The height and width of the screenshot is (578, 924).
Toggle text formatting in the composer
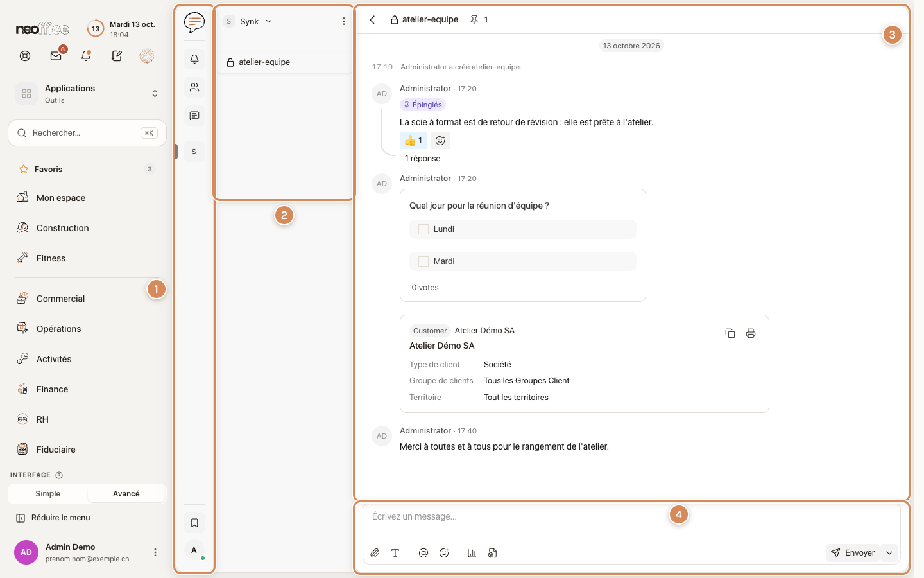coord(395,553)
